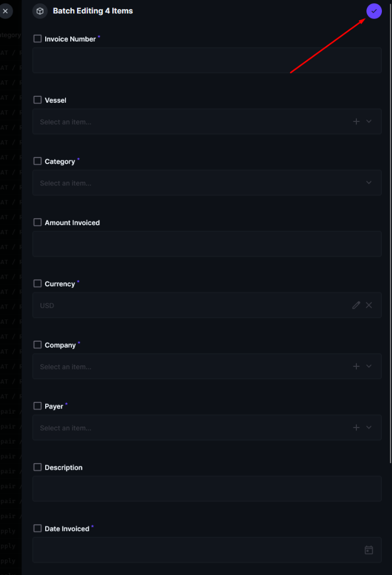Screen dimensions: 392x575
Task: Click into the Invoice Number text field
Action: (x=206, y=60)
